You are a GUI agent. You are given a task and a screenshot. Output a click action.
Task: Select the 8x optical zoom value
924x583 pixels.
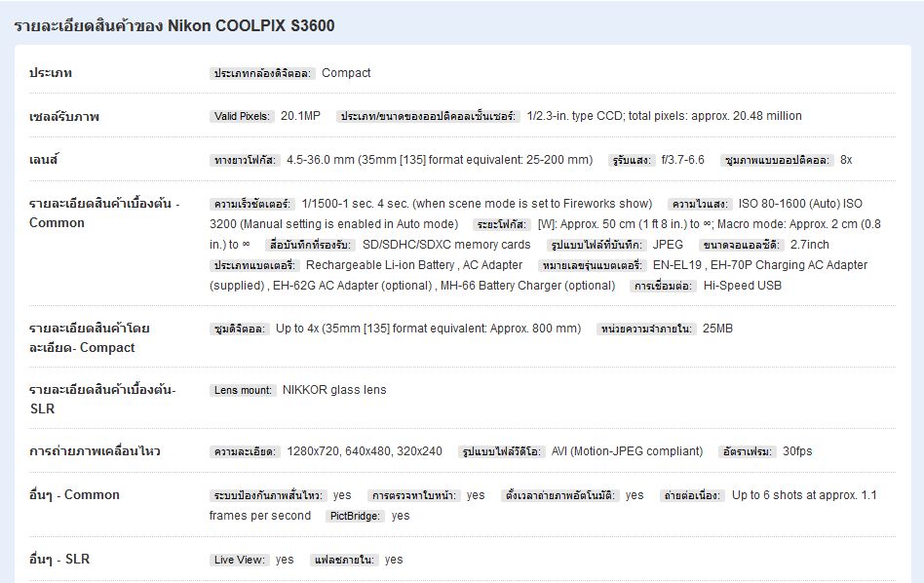tap(846, 160)
